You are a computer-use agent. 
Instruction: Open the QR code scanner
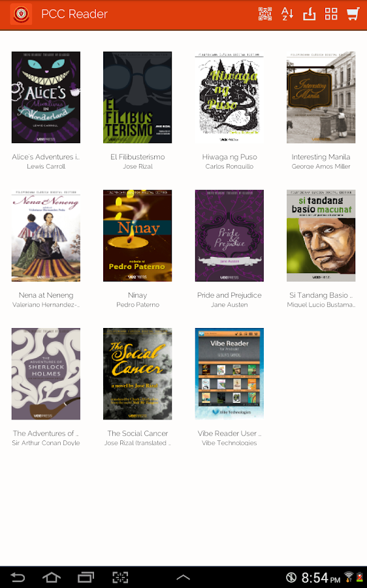[x=265, y=14]
